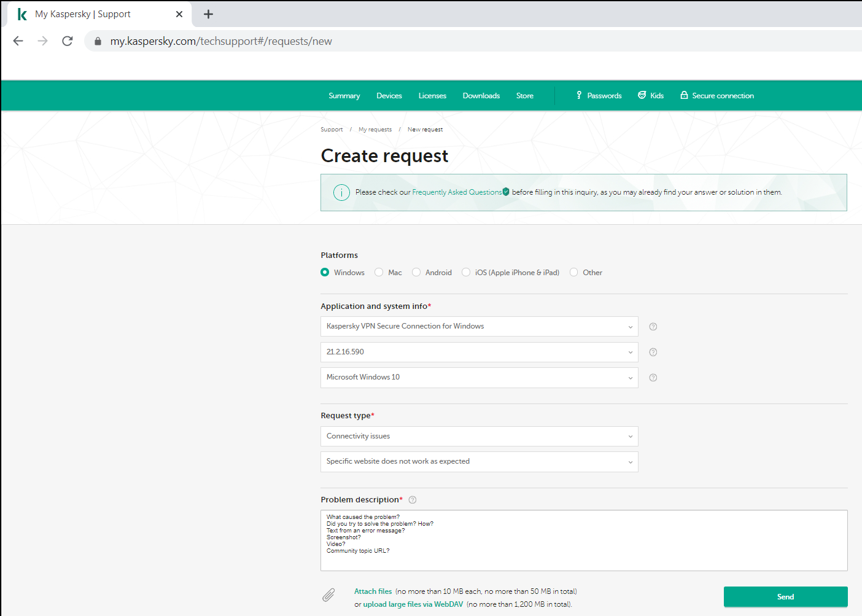Click the shield icon after Frequently Asked Questions
Viewport: 862px width, 616px height.
pyautogui.click(x=506, y=192)
